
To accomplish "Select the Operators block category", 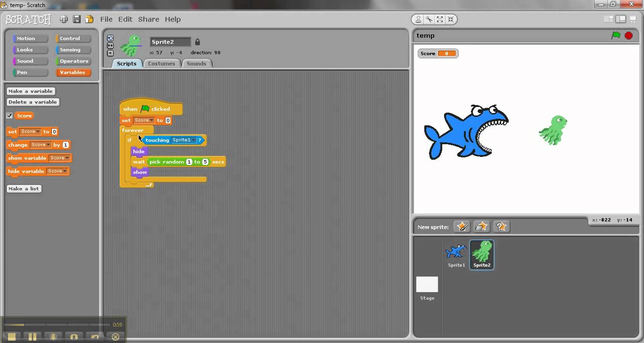I will (73, 61).
